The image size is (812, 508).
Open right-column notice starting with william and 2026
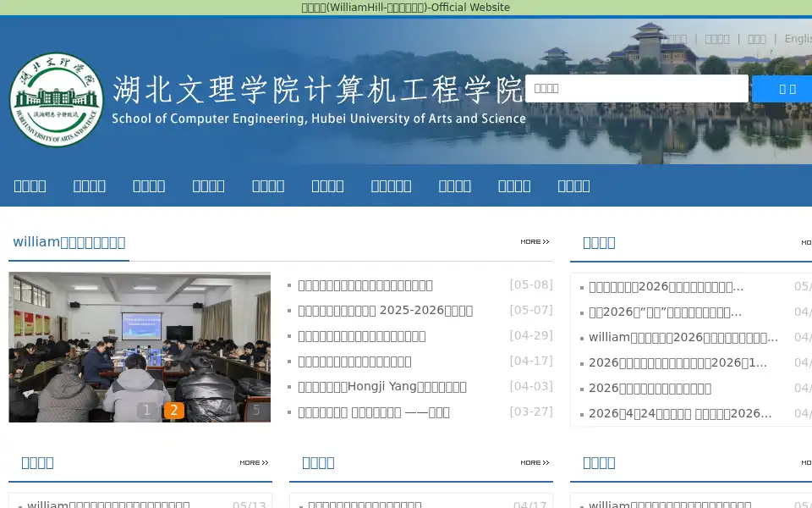(x=683, y=338)
